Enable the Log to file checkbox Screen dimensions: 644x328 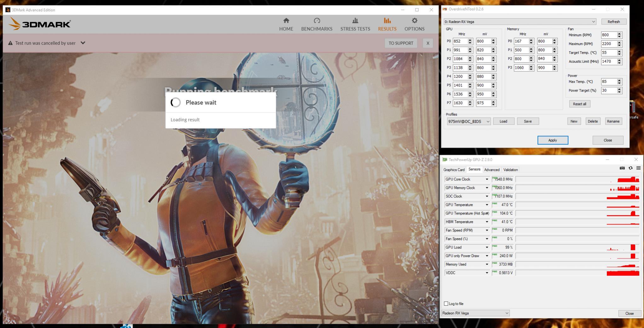(x=446, y=304)
